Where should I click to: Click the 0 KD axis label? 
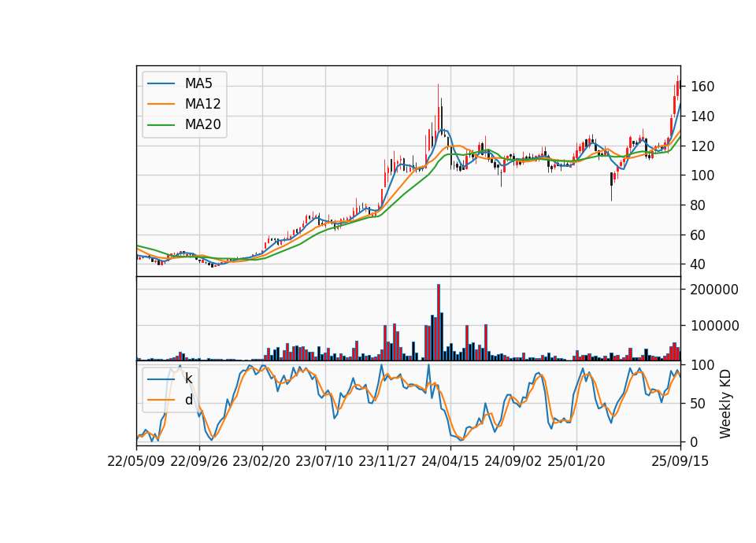click(x=695, y=441)
